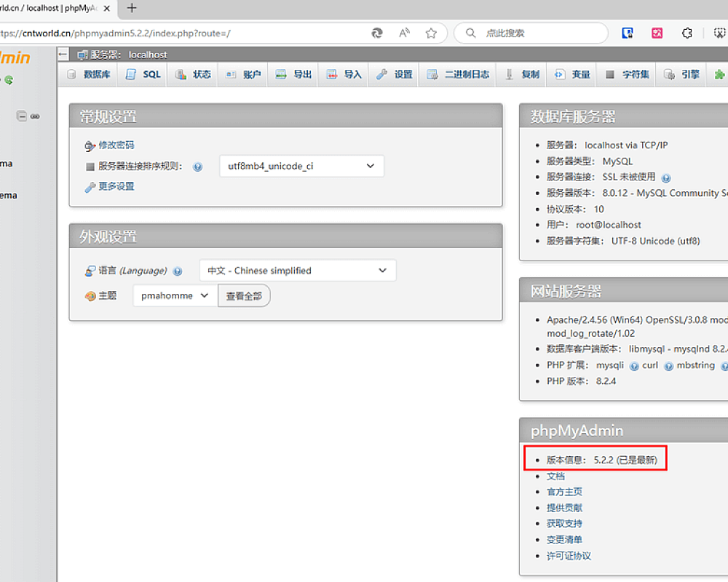Screen dimensions: 728x582
Task: Open the language dropdown showing 中文 - Chinese simplified
Action: pyautogui.click(x=297, y=271)
